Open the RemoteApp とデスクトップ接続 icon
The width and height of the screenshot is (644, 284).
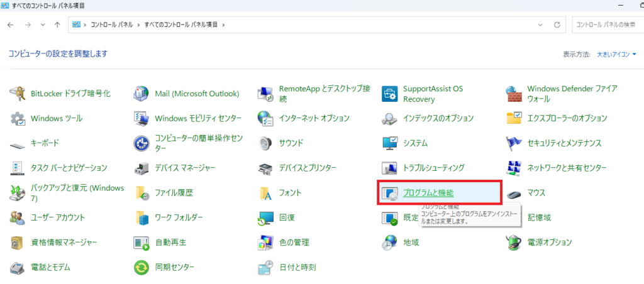click(x=265, y=94)
